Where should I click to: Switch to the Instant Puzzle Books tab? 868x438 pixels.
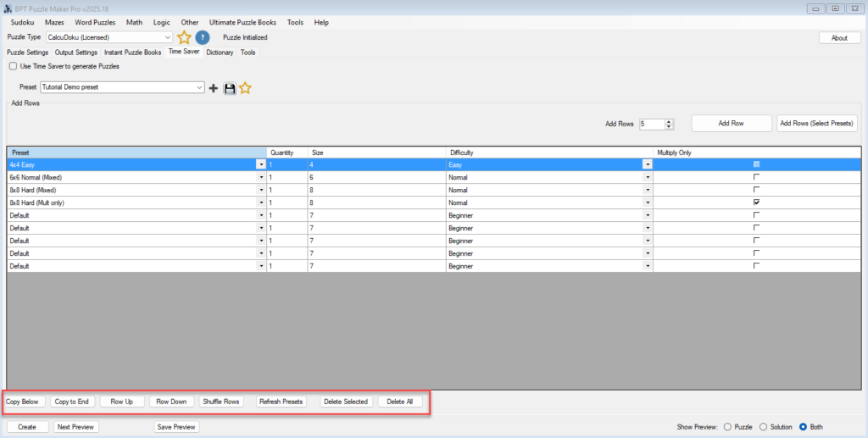click(x=132, y=53)
